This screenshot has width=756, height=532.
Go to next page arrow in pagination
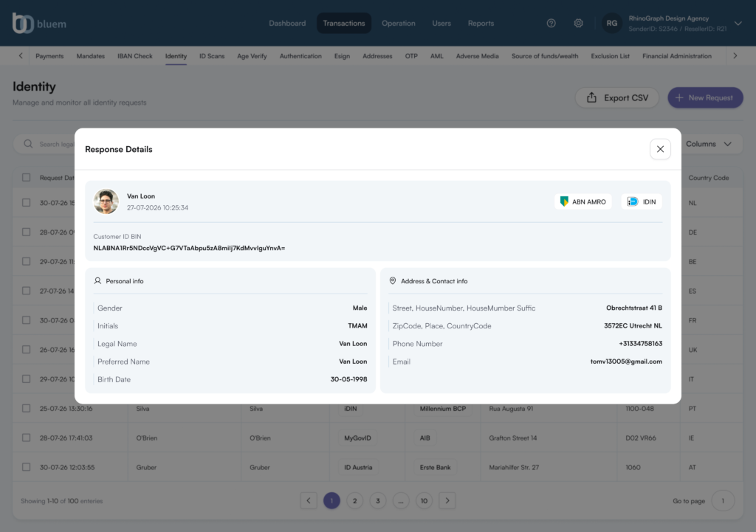pyautogui.click(x=447, y=501)
